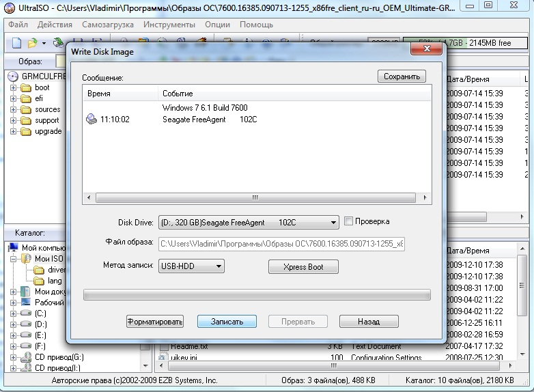Click the status text 'Каталог: 10 файла(ов), 2180 KB'

coord(460,380)
